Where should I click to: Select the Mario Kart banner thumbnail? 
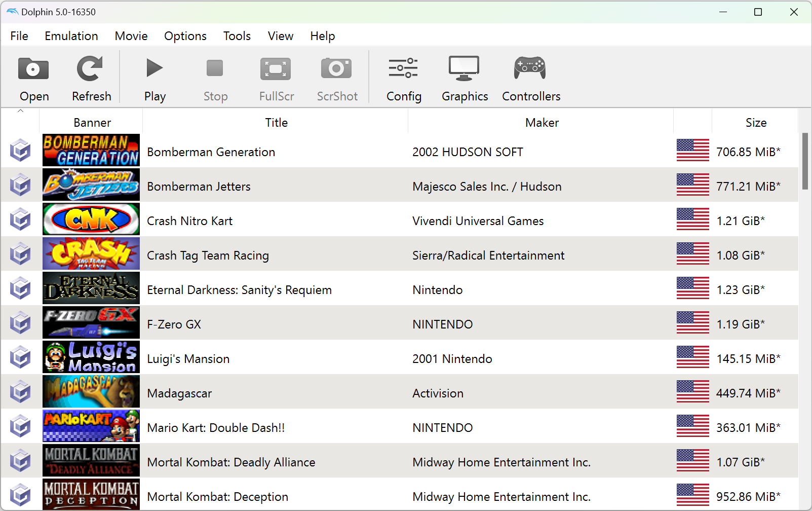pos(91,426)
